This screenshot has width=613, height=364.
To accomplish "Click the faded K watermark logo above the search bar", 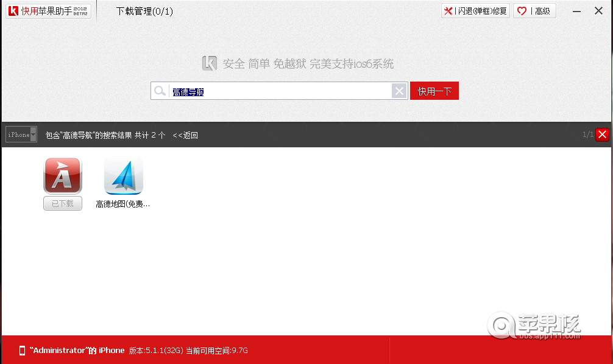I will coord(209,63).
